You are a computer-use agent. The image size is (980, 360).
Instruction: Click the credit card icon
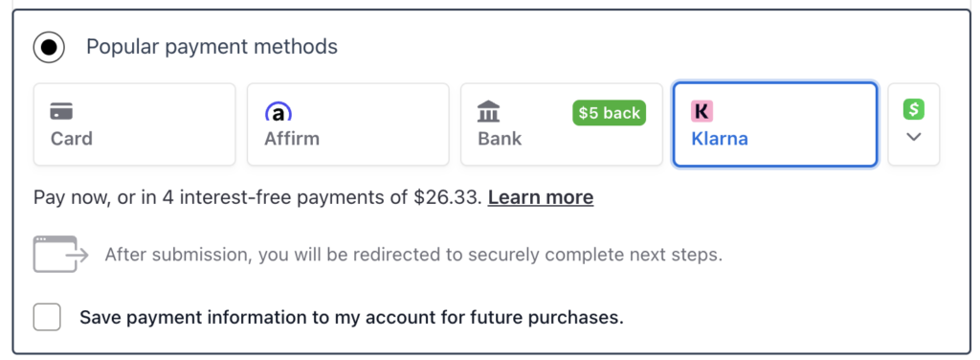(x=61, y=112)
